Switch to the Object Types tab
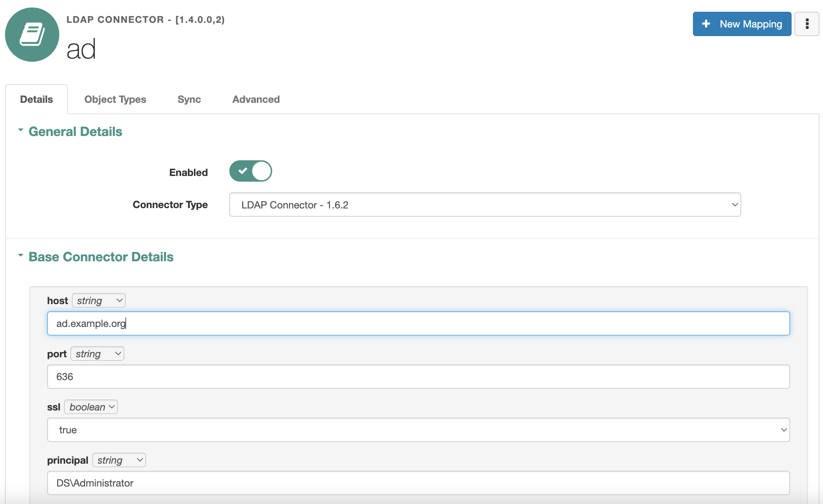 (x=115, y=99)
